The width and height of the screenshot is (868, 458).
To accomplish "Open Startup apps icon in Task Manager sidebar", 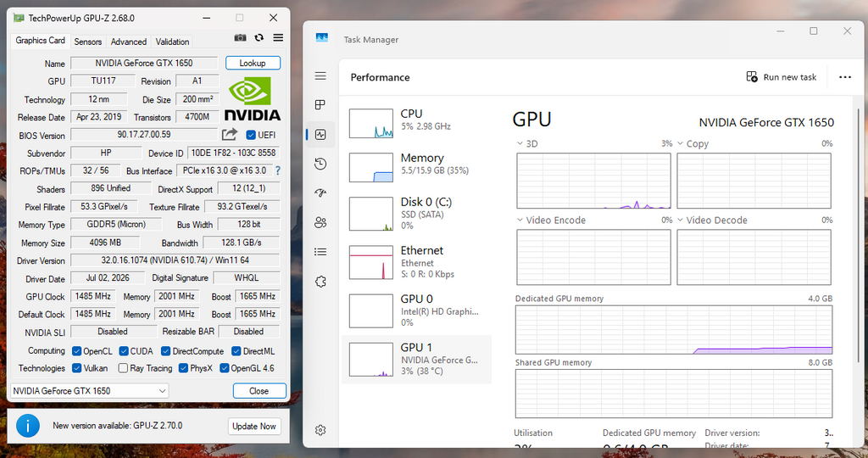I will click(320, 193).
